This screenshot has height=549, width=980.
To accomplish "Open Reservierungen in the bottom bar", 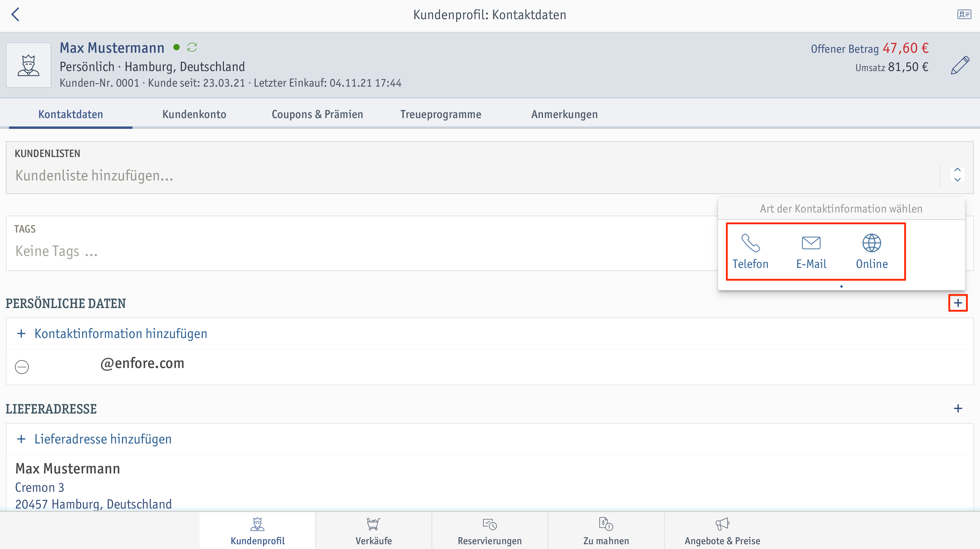I will (490, 531).
